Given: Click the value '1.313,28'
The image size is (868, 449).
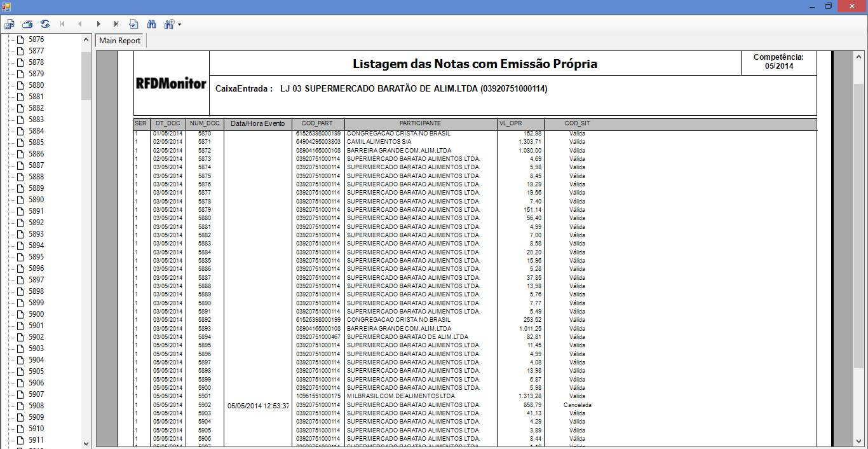Looking at the screenshot, I should click(529, 396).
